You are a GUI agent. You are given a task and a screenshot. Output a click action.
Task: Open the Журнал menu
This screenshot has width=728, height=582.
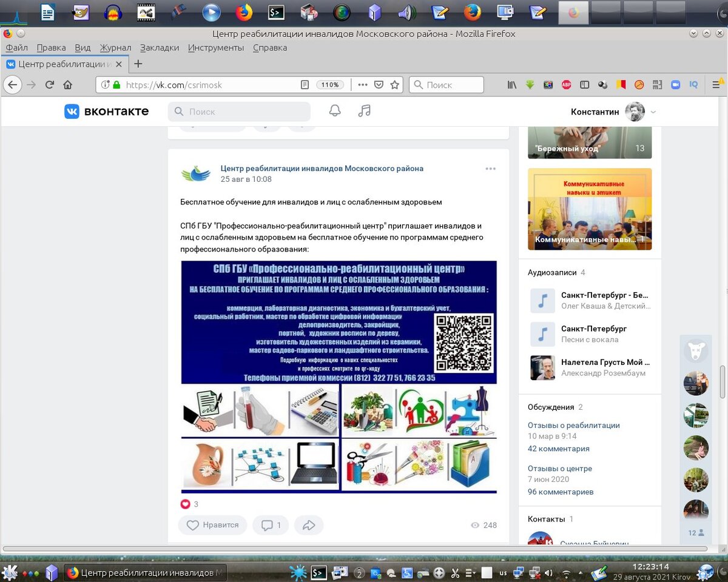115,48
